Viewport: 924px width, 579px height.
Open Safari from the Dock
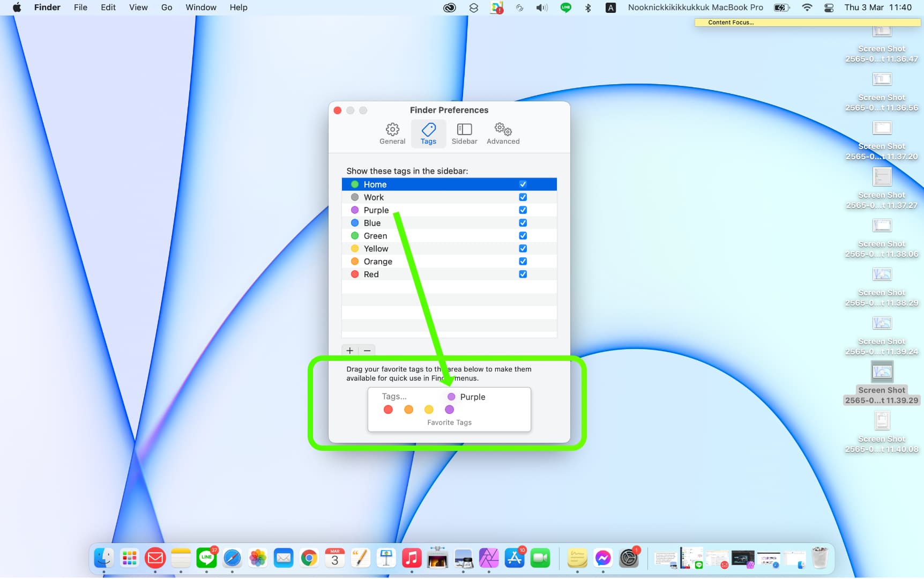coord(232,558)
